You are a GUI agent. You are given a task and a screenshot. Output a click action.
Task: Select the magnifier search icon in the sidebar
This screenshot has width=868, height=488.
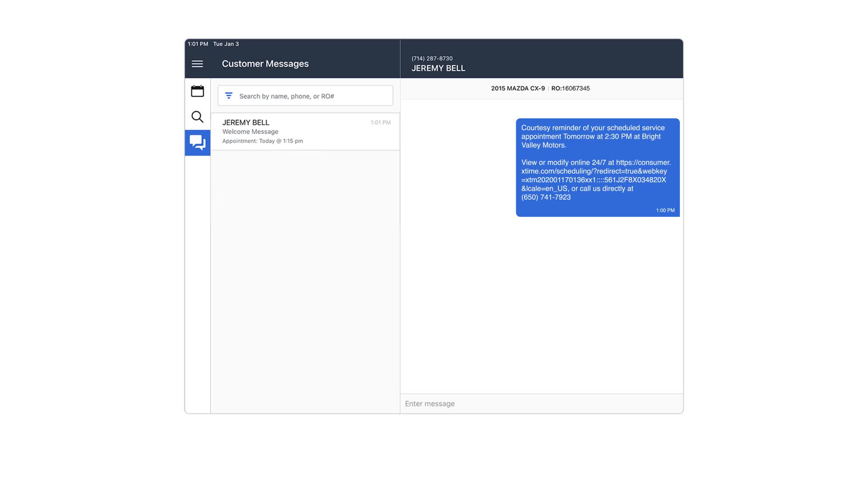point(197,117)
